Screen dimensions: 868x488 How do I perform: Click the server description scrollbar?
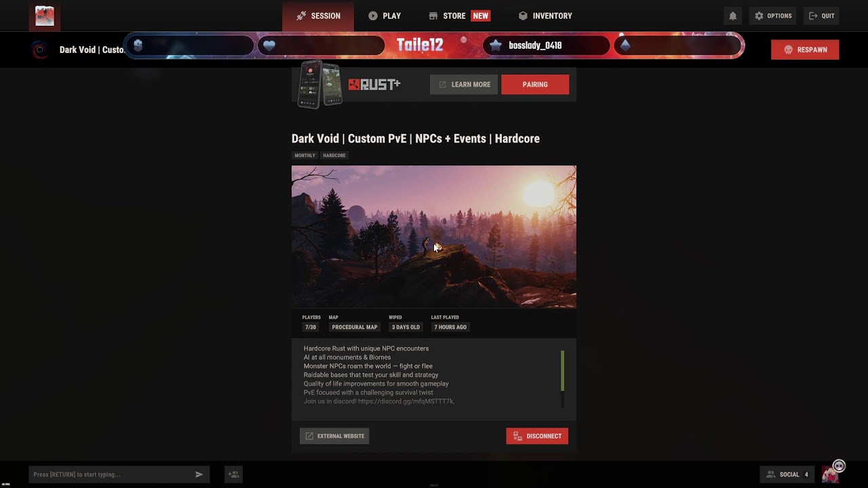click(x=563, y=371)
